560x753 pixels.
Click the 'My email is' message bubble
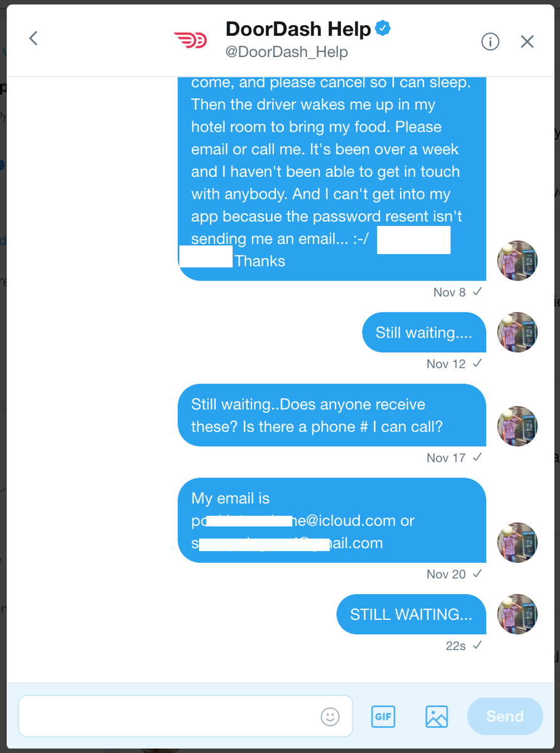pyautogui.click(x=332, y=520)
